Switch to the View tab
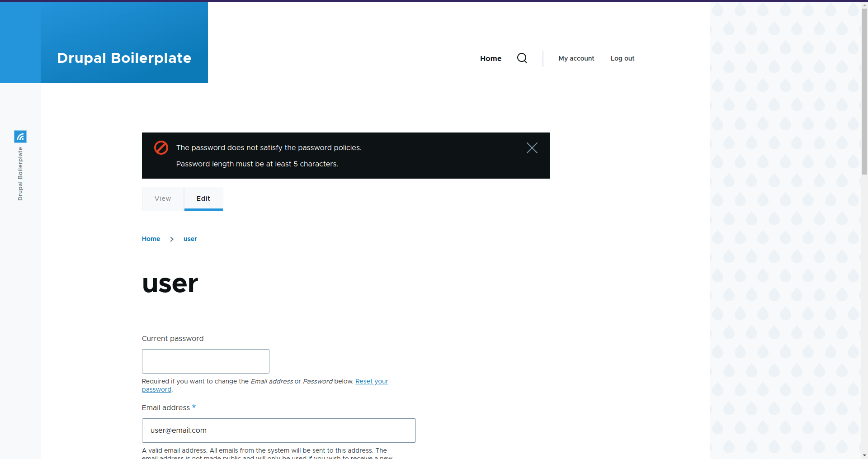868x459 pixels. point(162,199)
